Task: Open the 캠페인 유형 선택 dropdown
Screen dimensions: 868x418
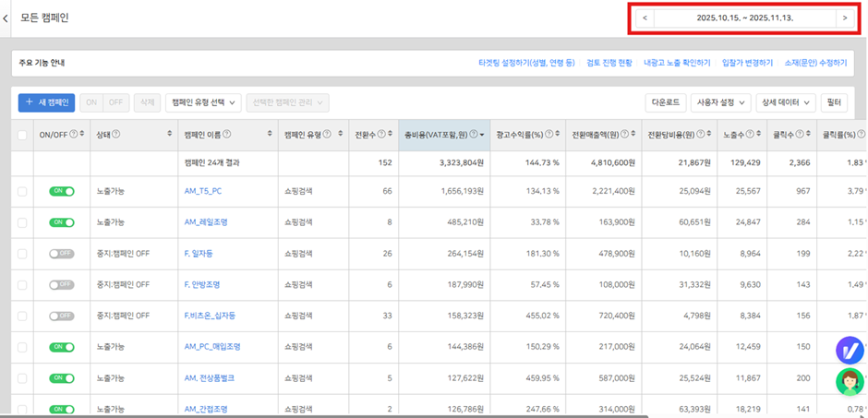Action: (x=203, y=102)
